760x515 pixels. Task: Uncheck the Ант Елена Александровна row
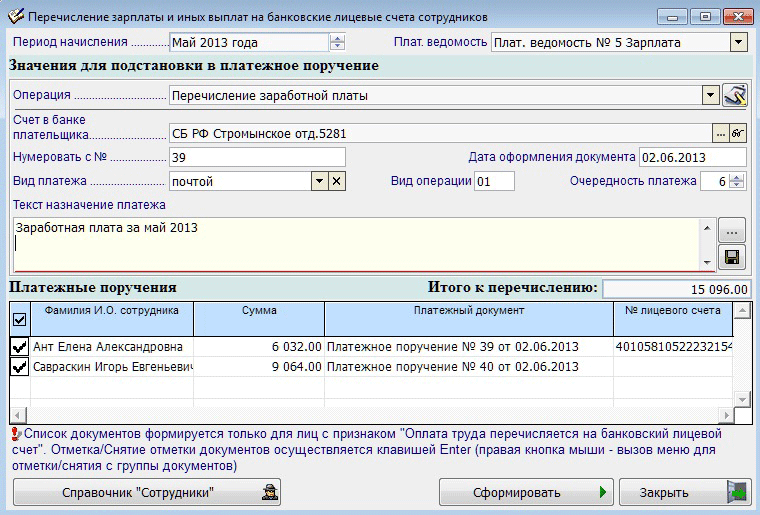click(19, 347)
